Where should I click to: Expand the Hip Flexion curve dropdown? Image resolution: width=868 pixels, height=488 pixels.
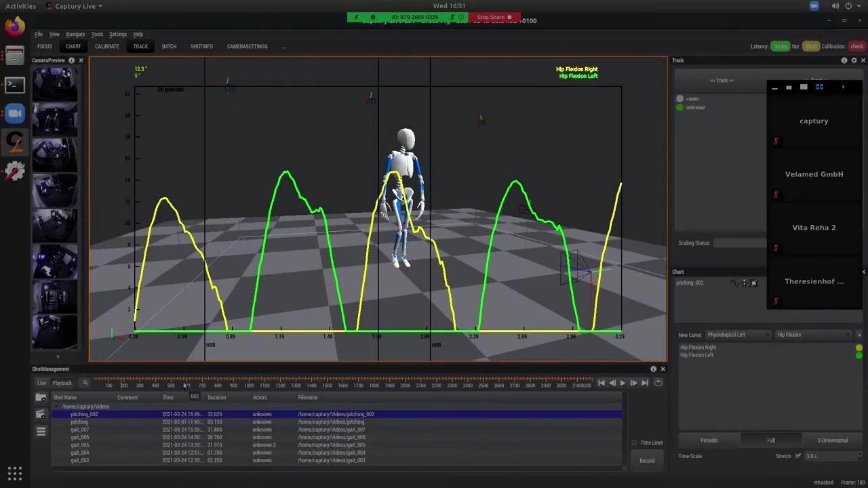[x=813, y=335]
